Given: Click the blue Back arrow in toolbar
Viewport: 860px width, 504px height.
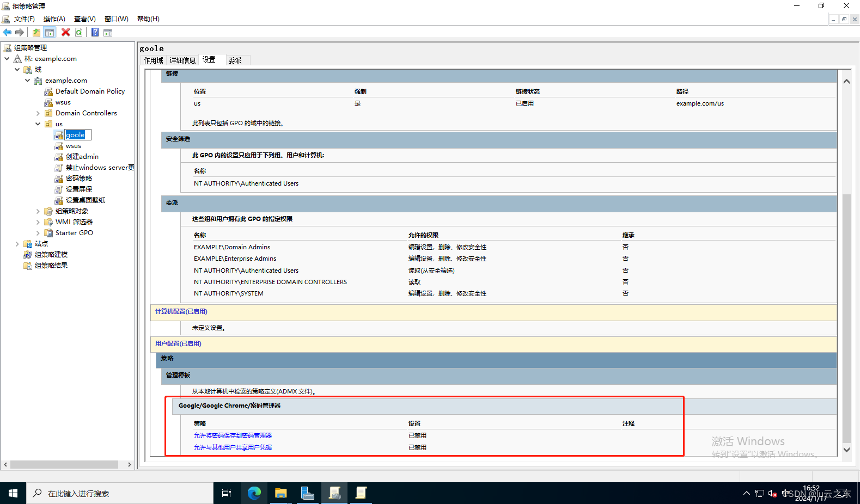Looking at the screenshot, I should [7, 32].
